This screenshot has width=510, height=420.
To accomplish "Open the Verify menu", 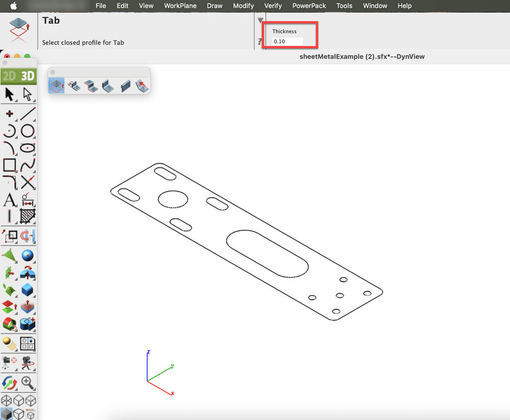I will click(273, 6).
